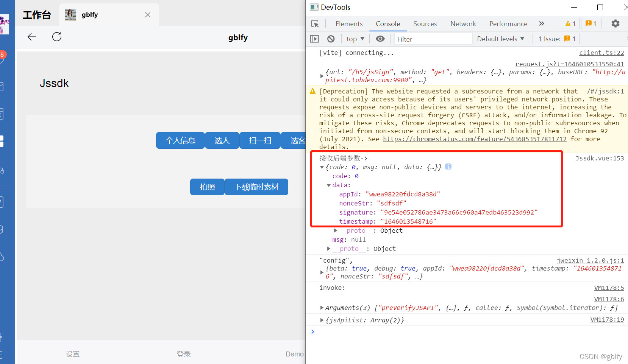Open the Demo bottom tab
This screenshot has width=628, height=364.
click(x=295, y=354)
